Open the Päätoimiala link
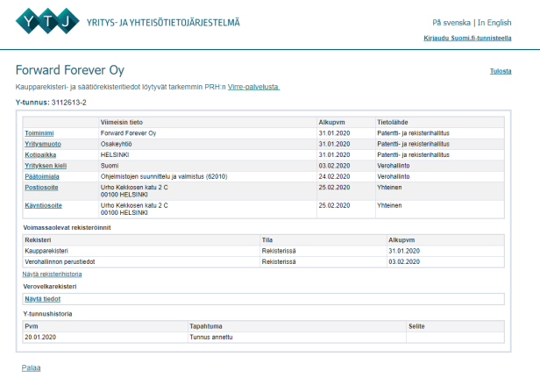540x392 pixels. [x=42, y=176]
